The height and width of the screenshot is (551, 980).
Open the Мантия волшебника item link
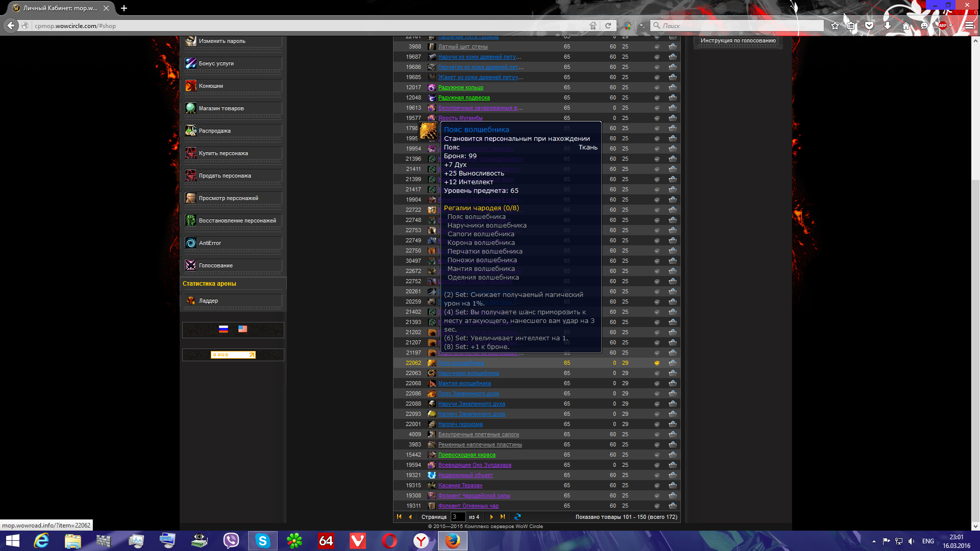[464, 383]
